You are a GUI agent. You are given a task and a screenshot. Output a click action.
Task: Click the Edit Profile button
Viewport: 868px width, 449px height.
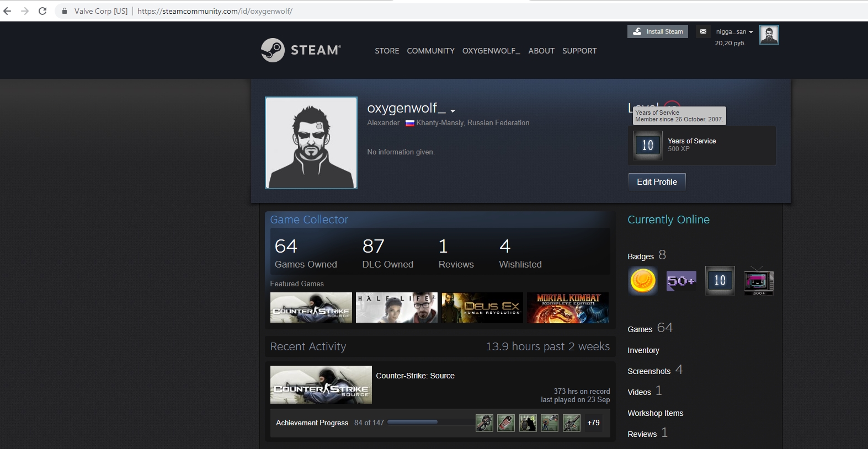tap(657, 182)
